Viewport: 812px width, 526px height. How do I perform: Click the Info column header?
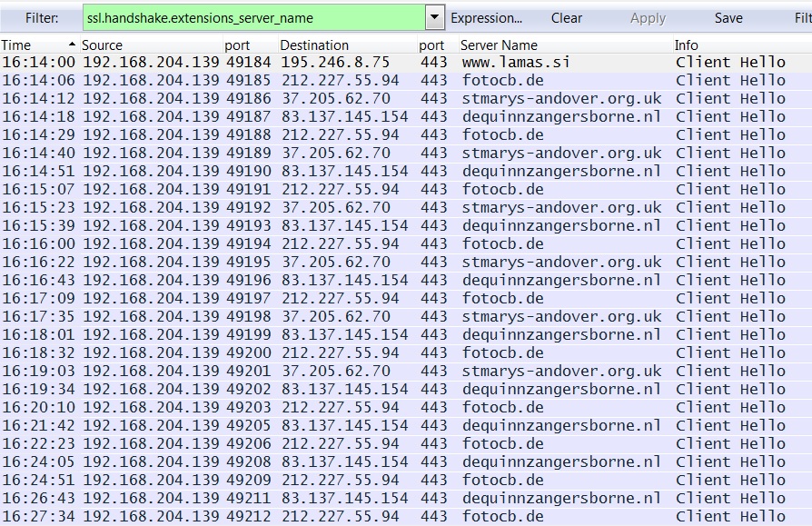click(686, 45)
